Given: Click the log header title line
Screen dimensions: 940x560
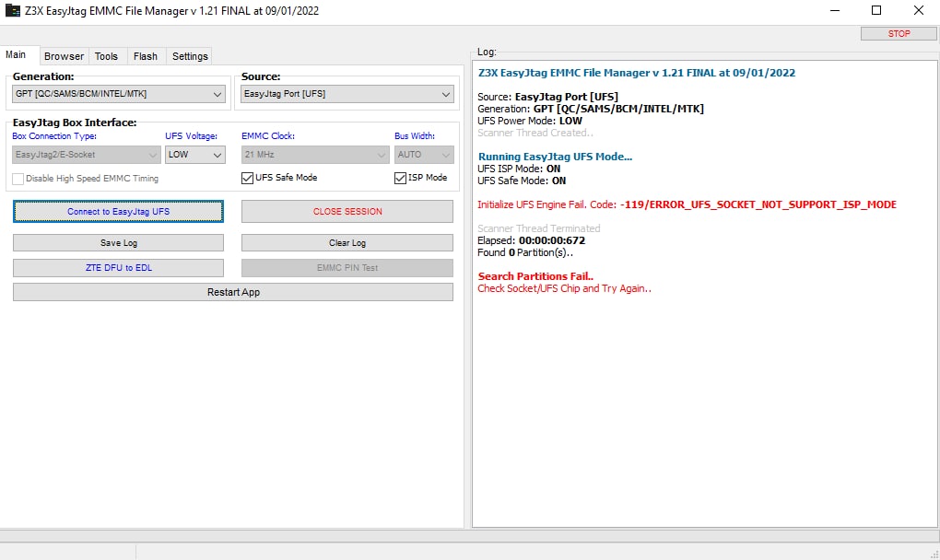Looking at the screenshot, I should 637,73.
